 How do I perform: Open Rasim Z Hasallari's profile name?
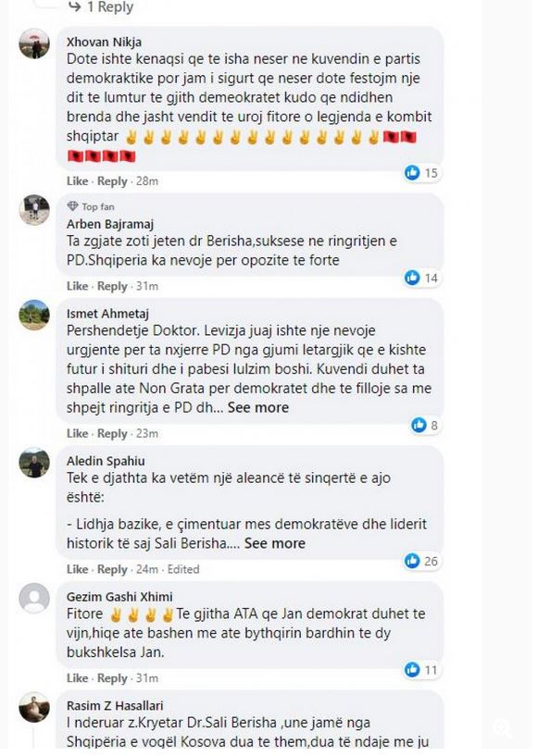(x=115, y=705)
